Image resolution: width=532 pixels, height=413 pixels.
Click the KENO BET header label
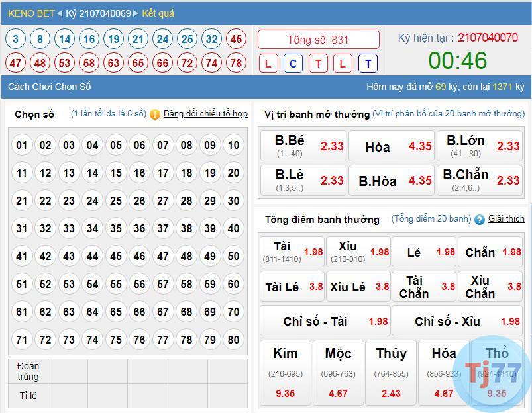pyautogui.click(x=31, y=13)
